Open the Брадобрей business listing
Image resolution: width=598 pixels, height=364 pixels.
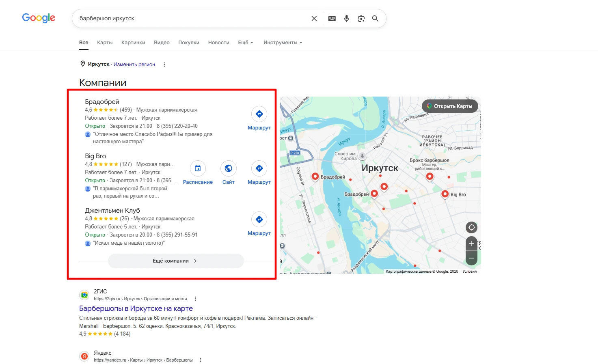tap(102, 101)
